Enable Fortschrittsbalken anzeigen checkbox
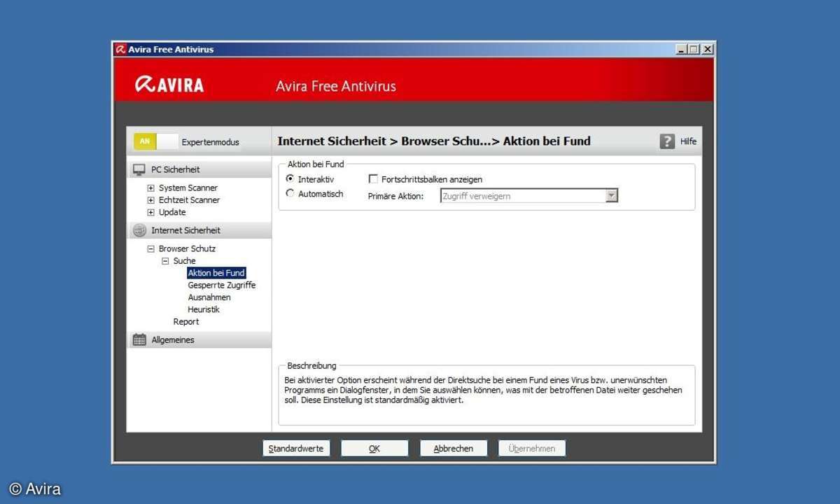The height and width of the screenshot is (504, 840). [x=373, y=179]
